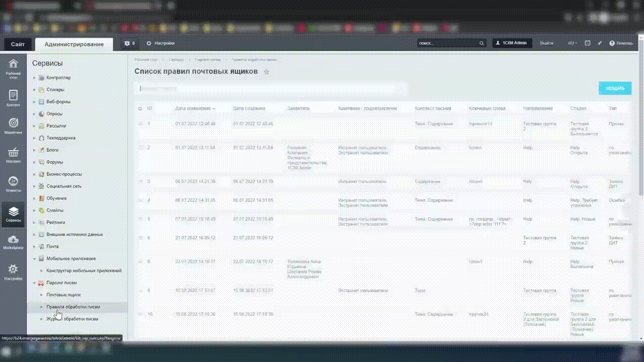
Task: Switch to the Администрирование tab
Action: (x=74, y=44)
